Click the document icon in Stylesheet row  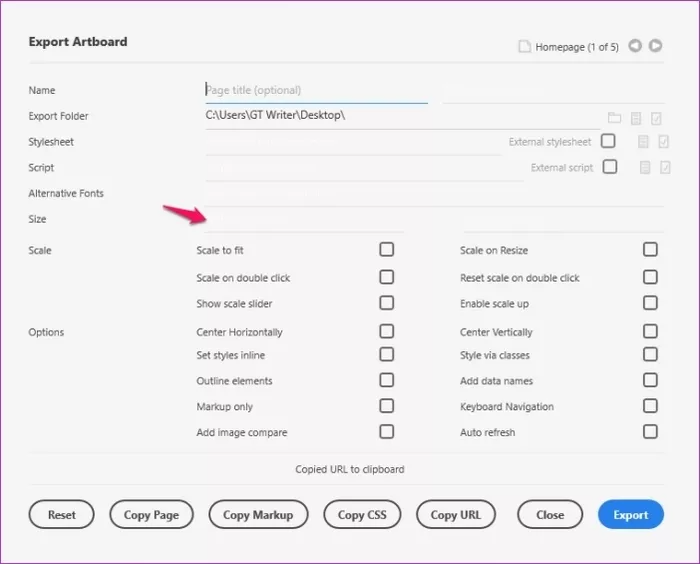[x=644, y=142]
